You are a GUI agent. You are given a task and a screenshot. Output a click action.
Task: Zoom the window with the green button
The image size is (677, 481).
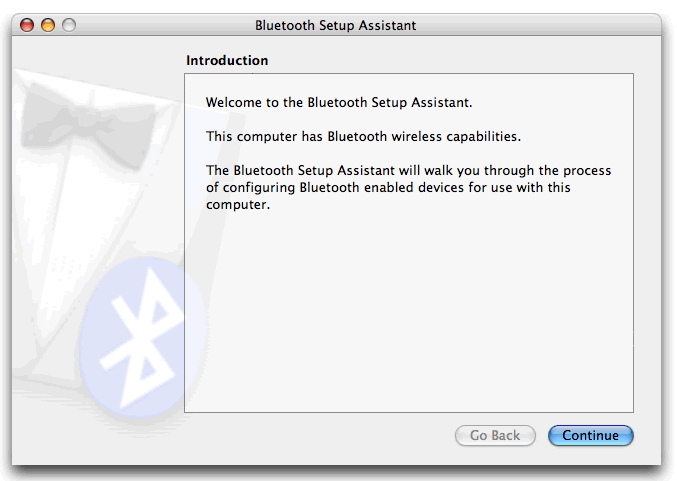click(x=68, y=25)
